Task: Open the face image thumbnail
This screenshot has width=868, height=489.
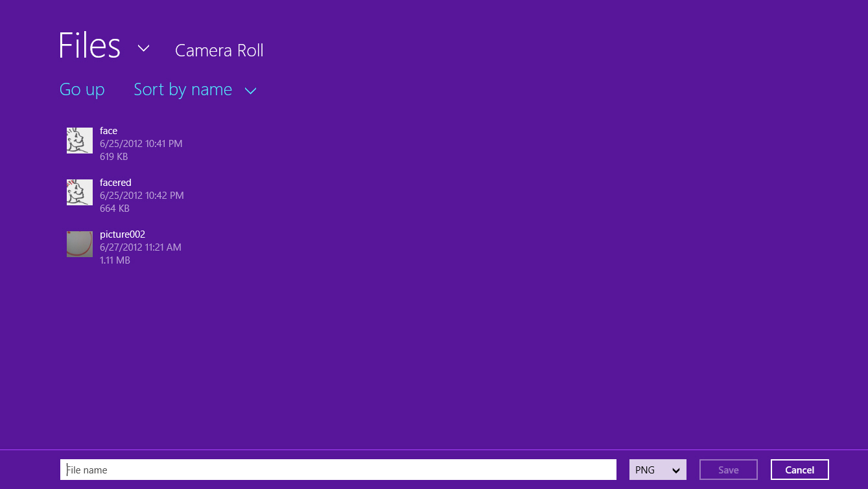Action: pyautogui.click(x=80, y=141)
